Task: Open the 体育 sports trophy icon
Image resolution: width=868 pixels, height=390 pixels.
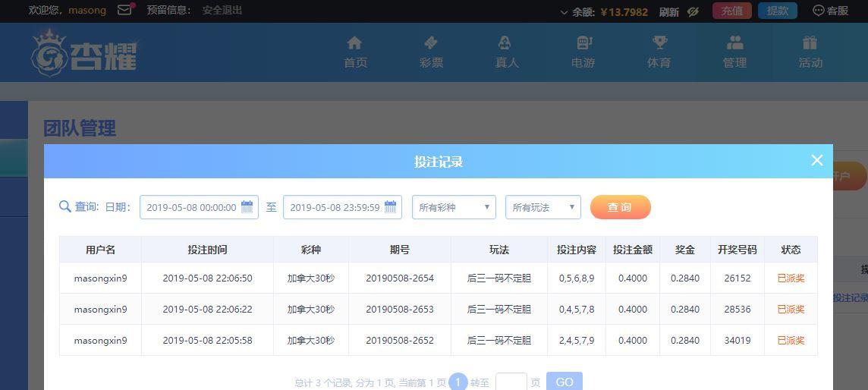Action: click(659, 43)
